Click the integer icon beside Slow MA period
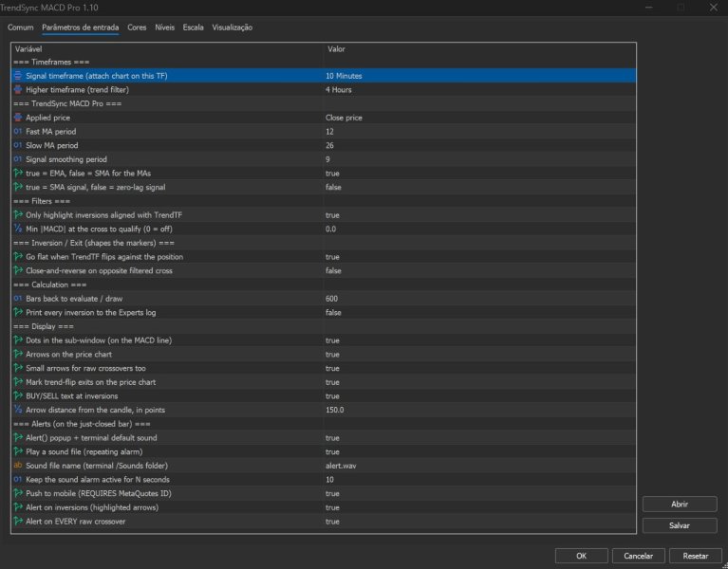The width and height of the screenshot is (728, 569). [18, 145]
